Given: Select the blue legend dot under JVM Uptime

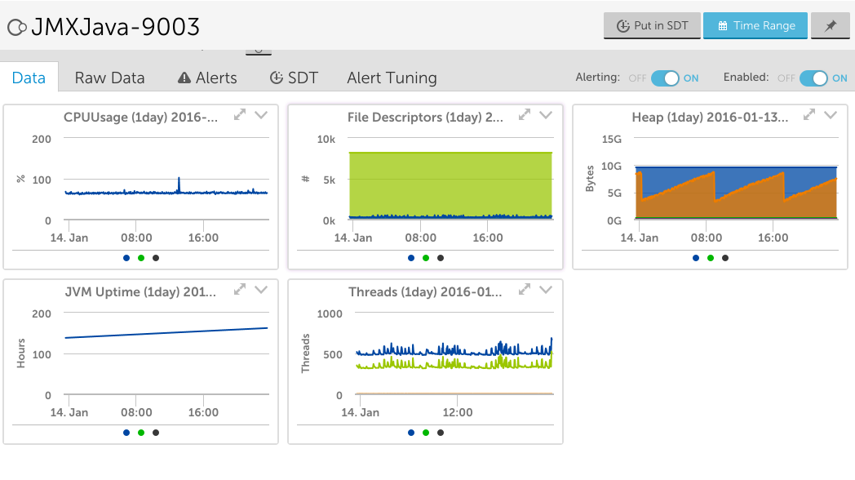Looking at the screenshot, I should 127,433.
